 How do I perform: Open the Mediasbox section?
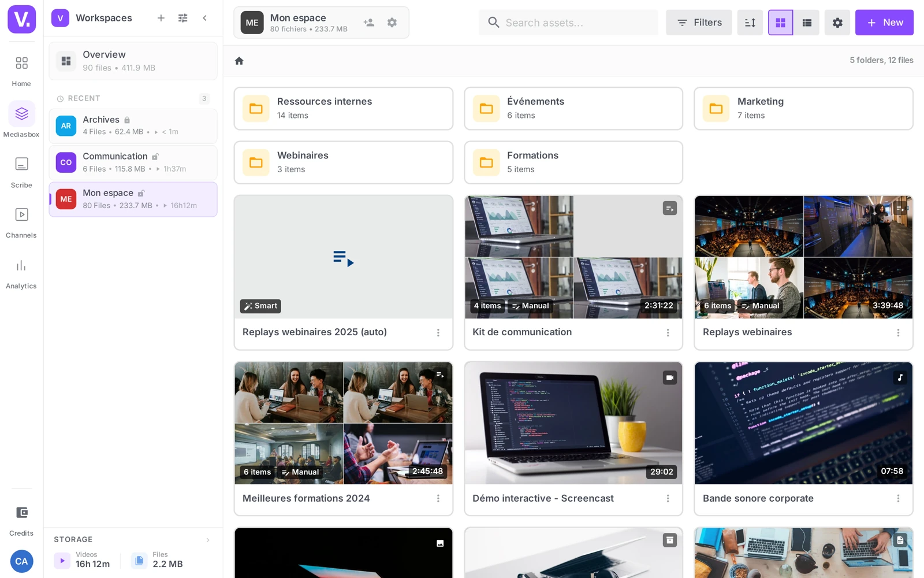coord(21,120)
